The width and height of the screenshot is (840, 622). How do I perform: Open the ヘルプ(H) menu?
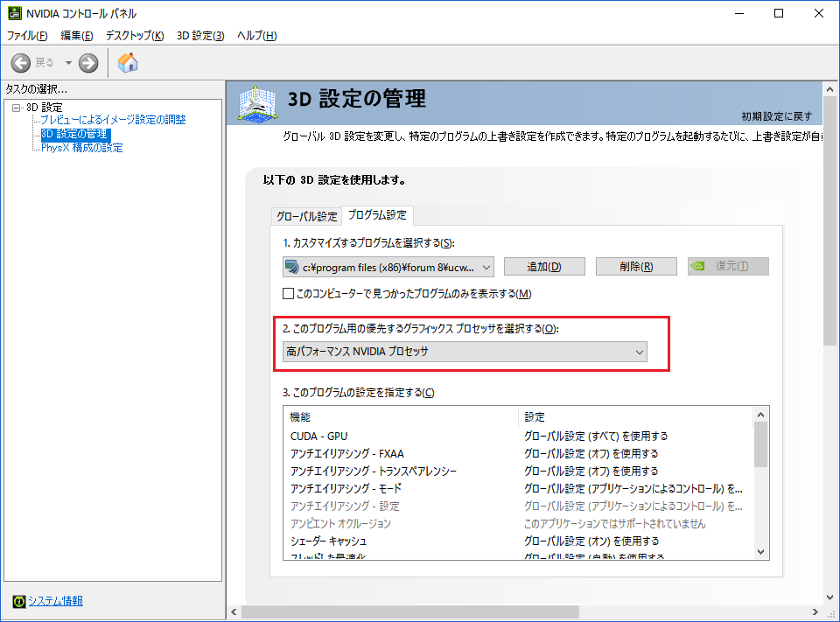[256, 35]
